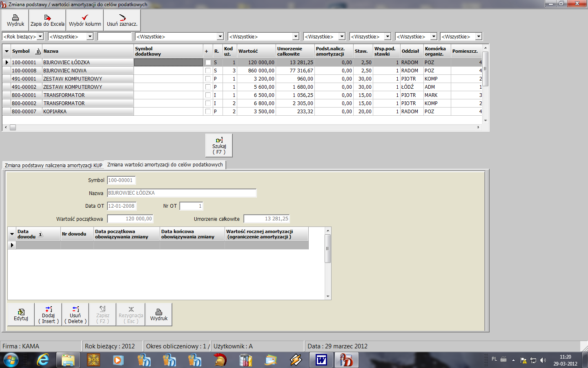Open Word from the taskbar
The width and height of the screenshot is (588, 368).
tap(321, 360)
